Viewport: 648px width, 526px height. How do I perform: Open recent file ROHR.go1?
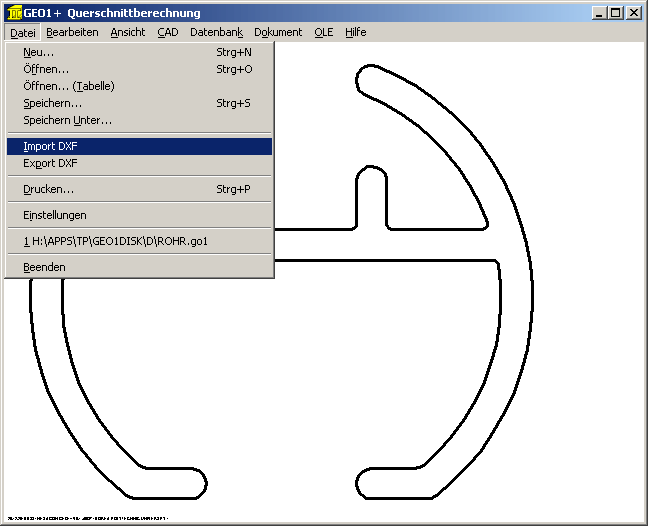click(115, 241)
